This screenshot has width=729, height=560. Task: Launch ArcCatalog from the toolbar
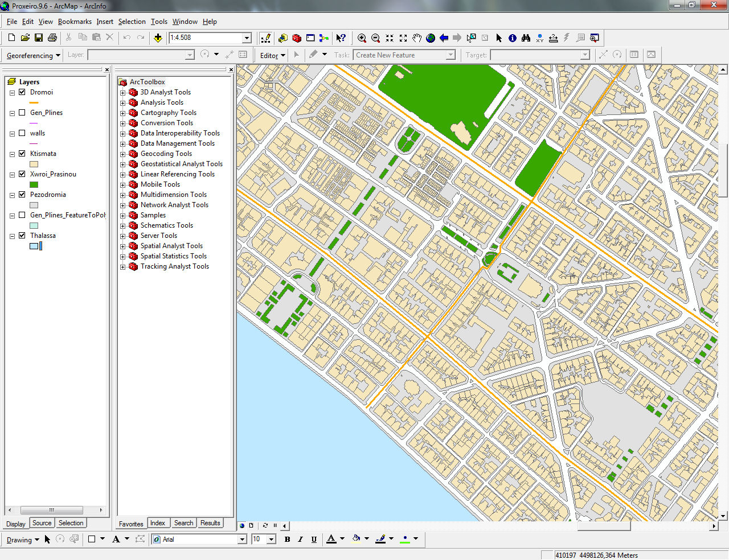click(283, 38)
